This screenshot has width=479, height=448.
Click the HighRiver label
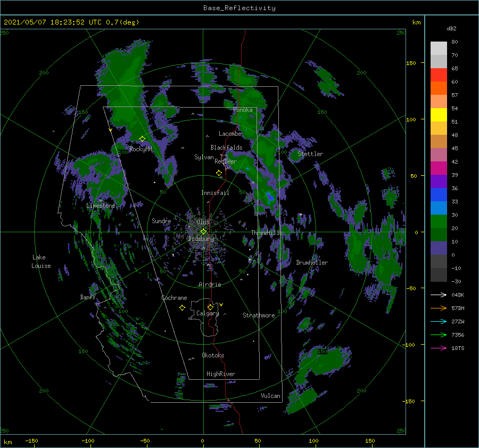221,374
